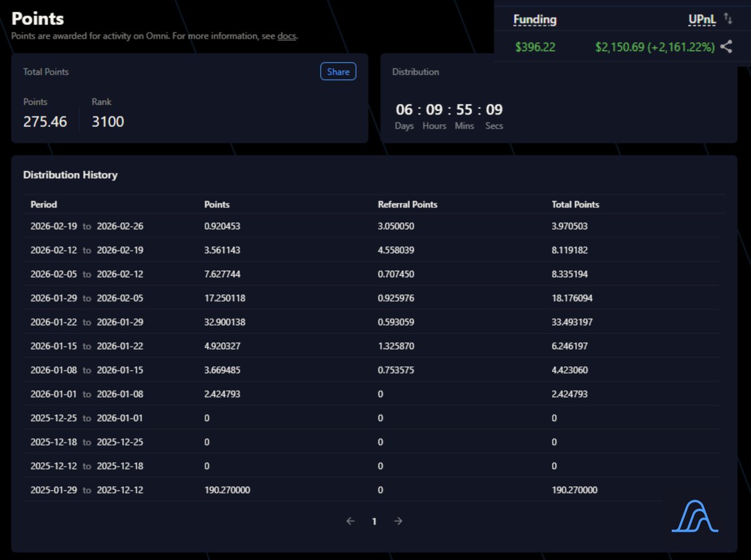Viewport: 751px width, 560px height.
Task: Click total points value 6.246197
Action: tap(570, 346)
